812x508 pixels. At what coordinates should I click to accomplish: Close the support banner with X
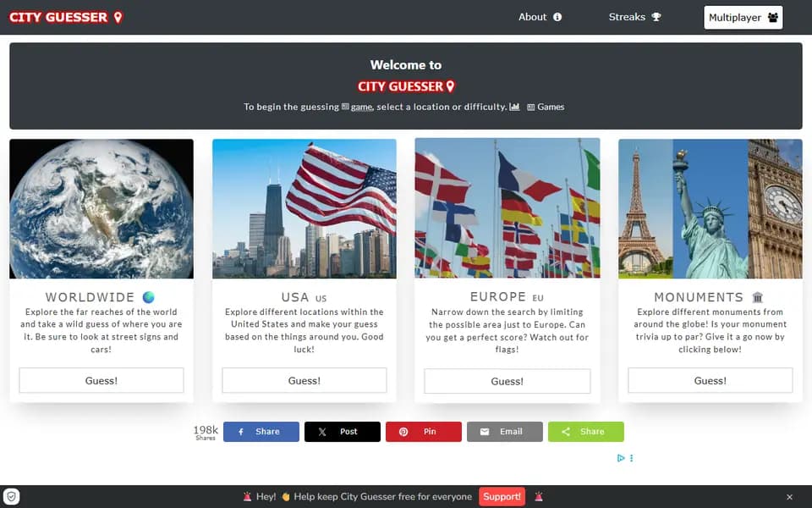[x=789, y=497]
